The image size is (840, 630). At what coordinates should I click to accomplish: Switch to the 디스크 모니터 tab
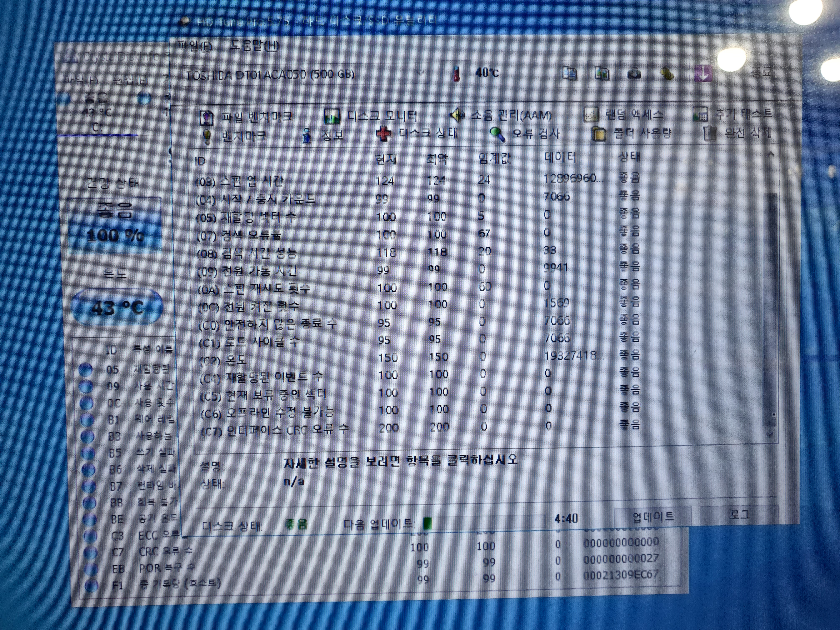coord(371,116)
